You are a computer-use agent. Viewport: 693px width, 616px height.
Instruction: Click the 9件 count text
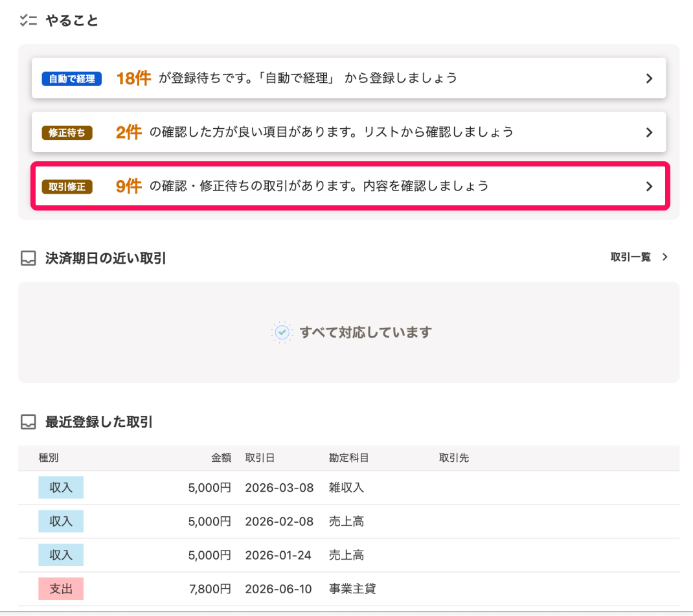129,186
